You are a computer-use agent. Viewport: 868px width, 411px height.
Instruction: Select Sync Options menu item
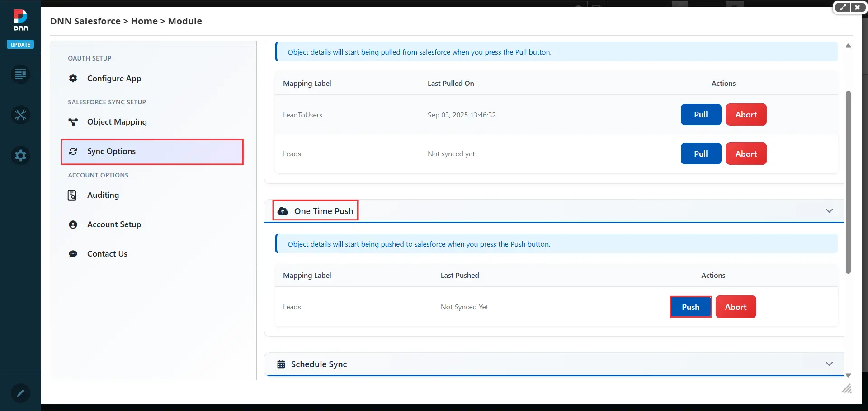pyautogui.click(x=152, y=152)
